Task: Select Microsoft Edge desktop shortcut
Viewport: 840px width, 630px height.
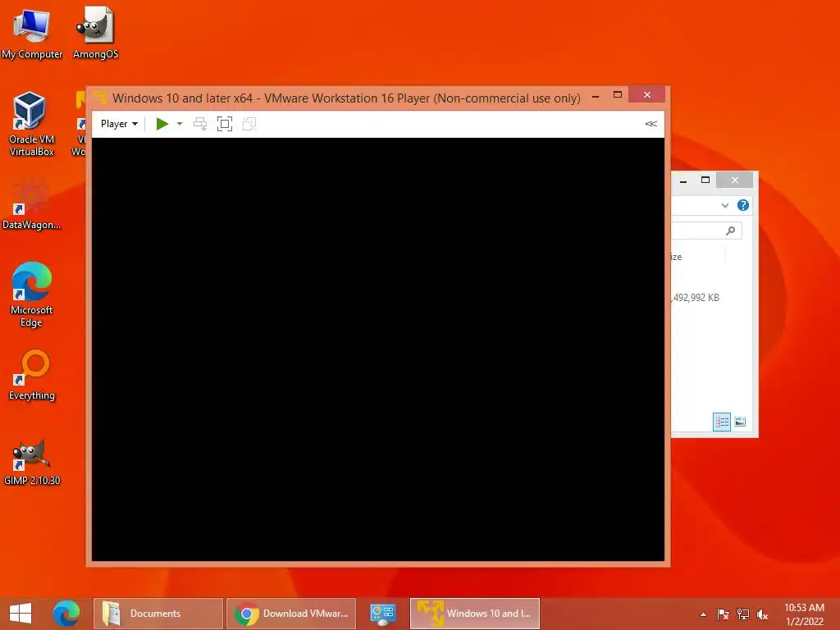Action: 31,294
